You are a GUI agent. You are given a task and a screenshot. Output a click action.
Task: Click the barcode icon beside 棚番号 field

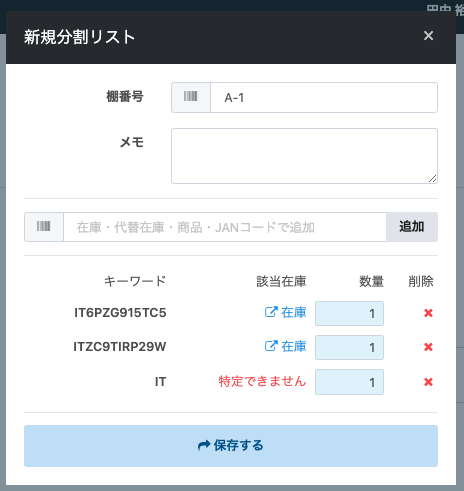pyautogui.click(x=191, y=97)
